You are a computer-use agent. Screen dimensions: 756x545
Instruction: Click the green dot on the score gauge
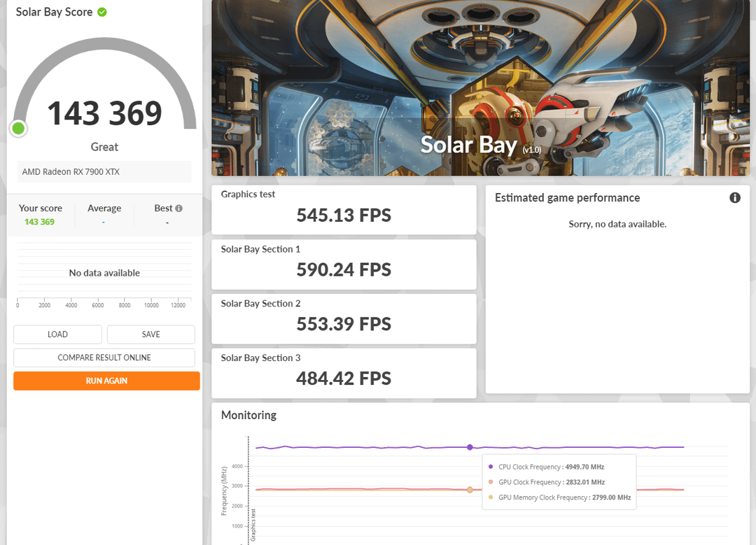18,128
